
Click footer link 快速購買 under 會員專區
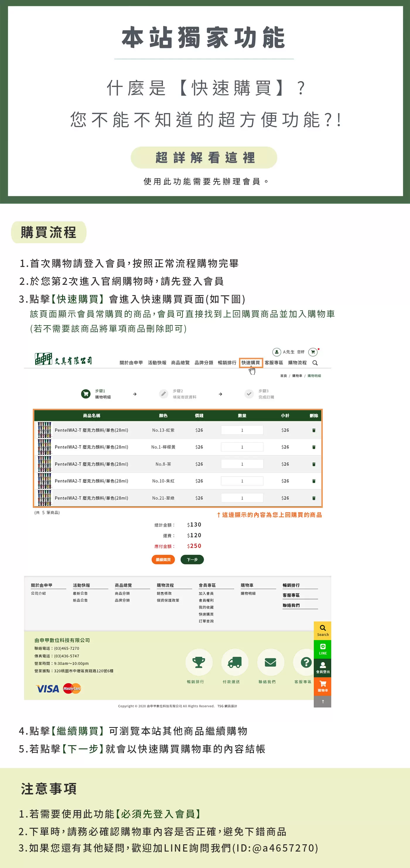[206, 614]
